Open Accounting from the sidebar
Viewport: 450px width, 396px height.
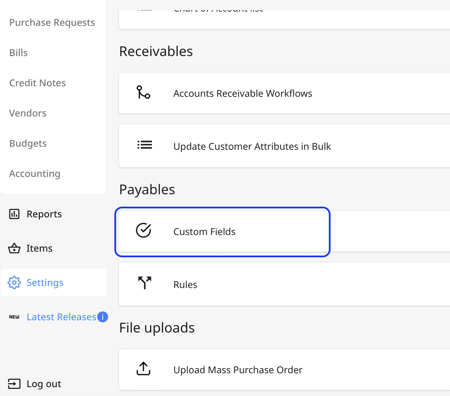pyautogui.click(x=35, y=174)
